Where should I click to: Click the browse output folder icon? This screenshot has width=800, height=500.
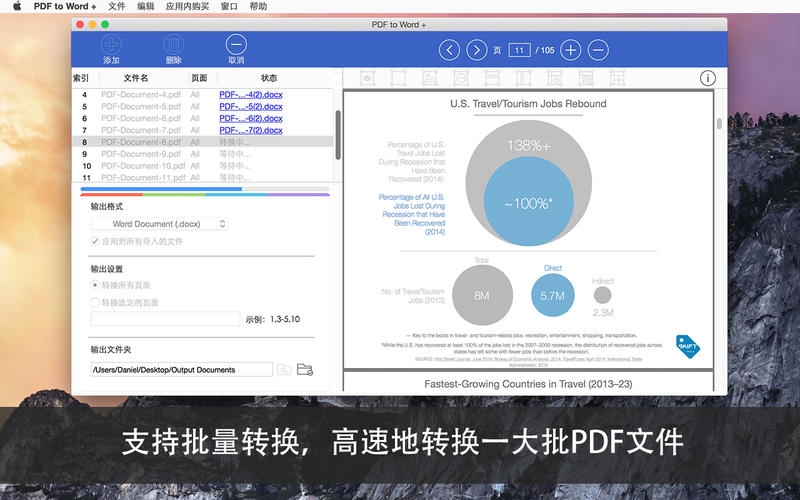[284, 369]
